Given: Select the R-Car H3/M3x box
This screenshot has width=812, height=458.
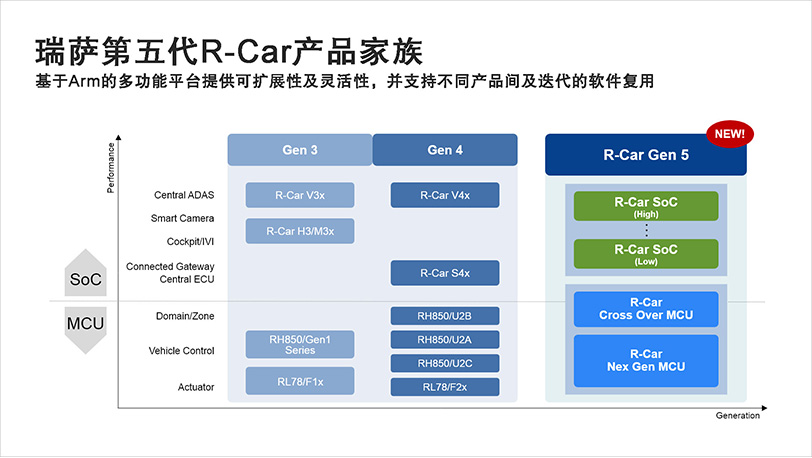Looking at the screenshot, I should tap(300, 231).
